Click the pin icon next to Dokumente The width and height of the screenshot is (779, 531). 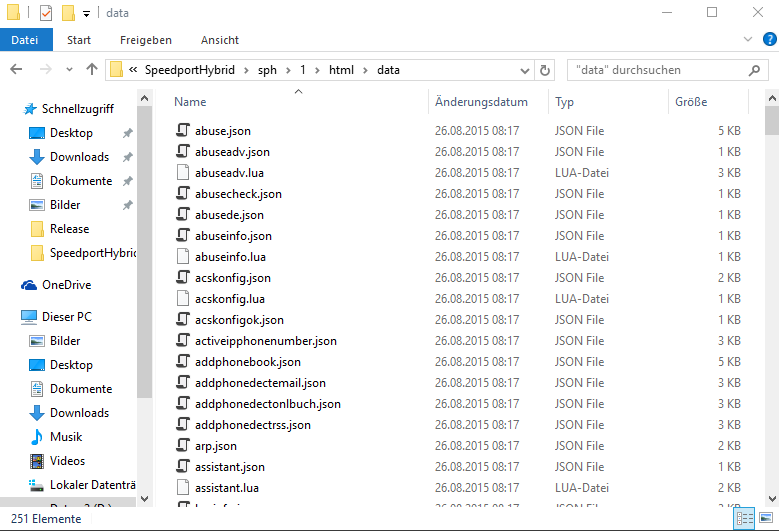(128, 181)
